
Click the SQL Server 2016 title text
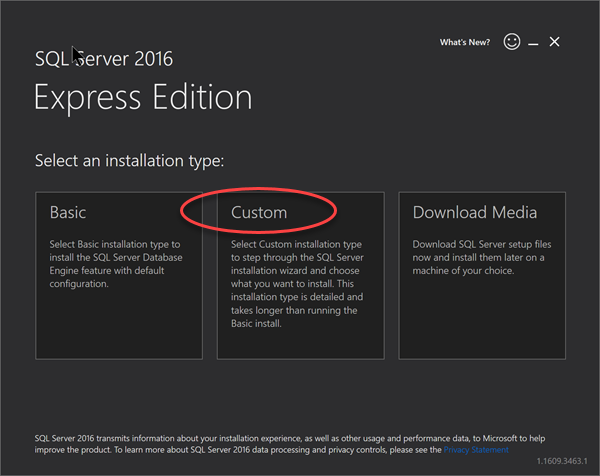[104, 59]
